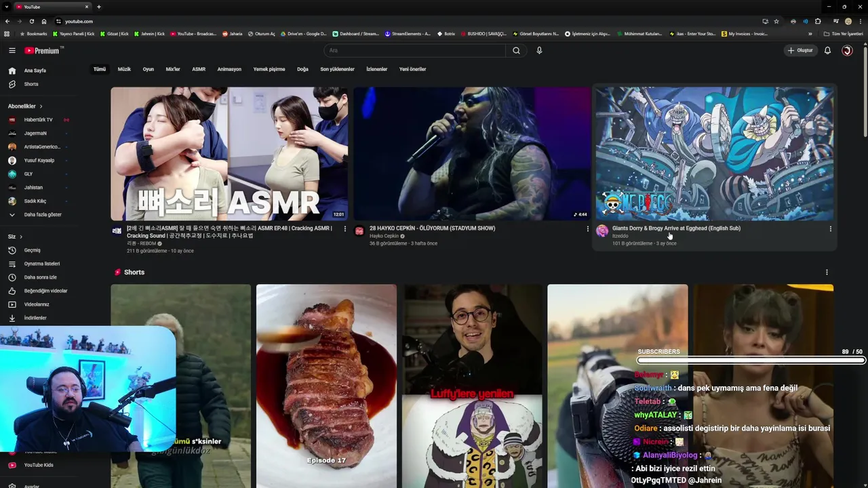Open the notifications bell
Screen dimensions: 868x488
tap(827, 50)
